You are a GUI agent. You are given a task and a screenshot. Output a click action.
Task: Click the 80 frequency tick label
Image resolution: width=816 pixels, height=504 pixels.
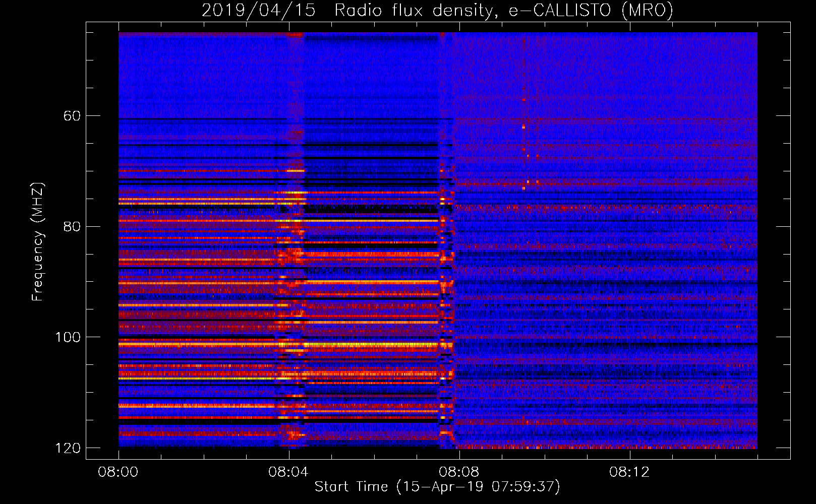tap(72, 226)
